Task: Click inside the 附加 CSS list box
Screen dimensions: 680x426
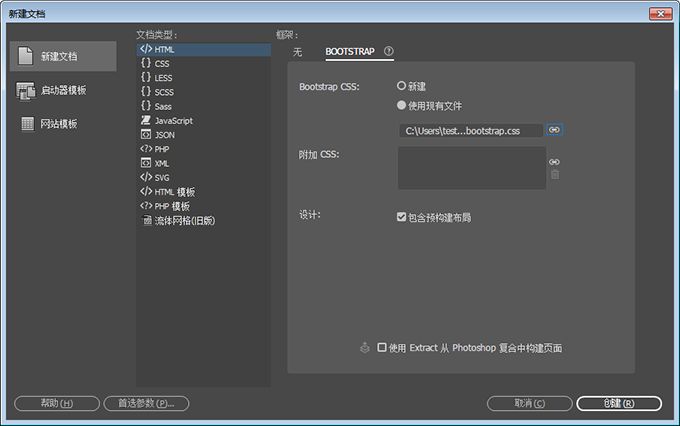Action: click(472, 168)
